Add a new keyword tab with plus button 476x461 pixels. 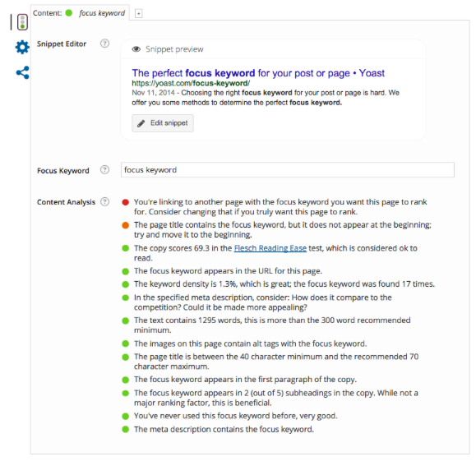(138, 13)
